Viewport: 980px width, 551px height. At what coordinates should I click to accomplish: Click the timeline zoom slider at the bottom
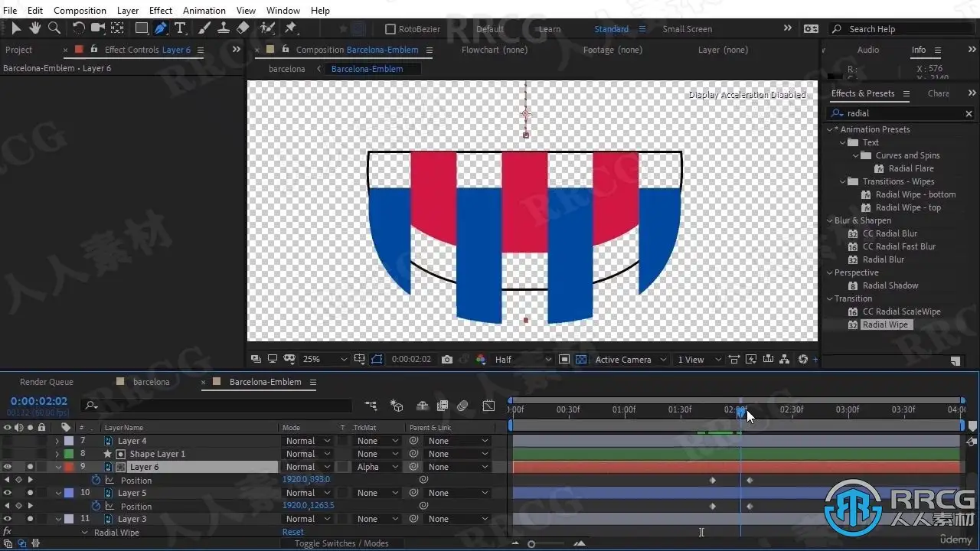tap(531, 543)
